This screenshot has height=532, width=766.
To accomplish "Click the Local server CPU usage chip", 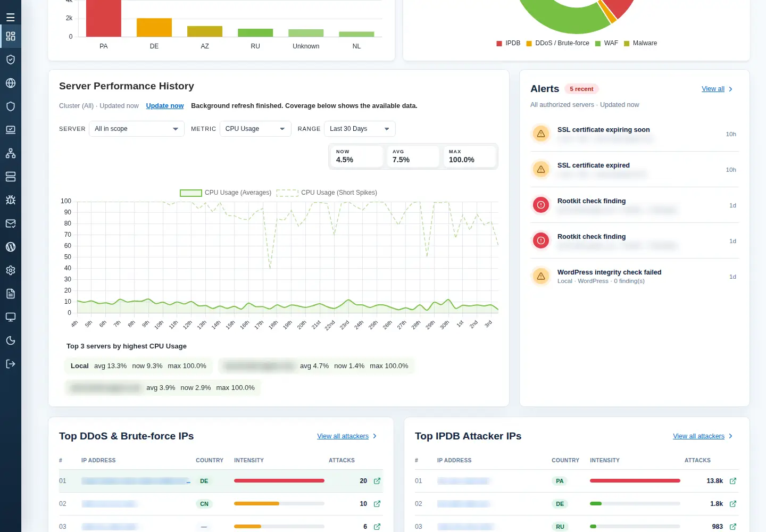I will pyautogui.click(x=138, y=366).
